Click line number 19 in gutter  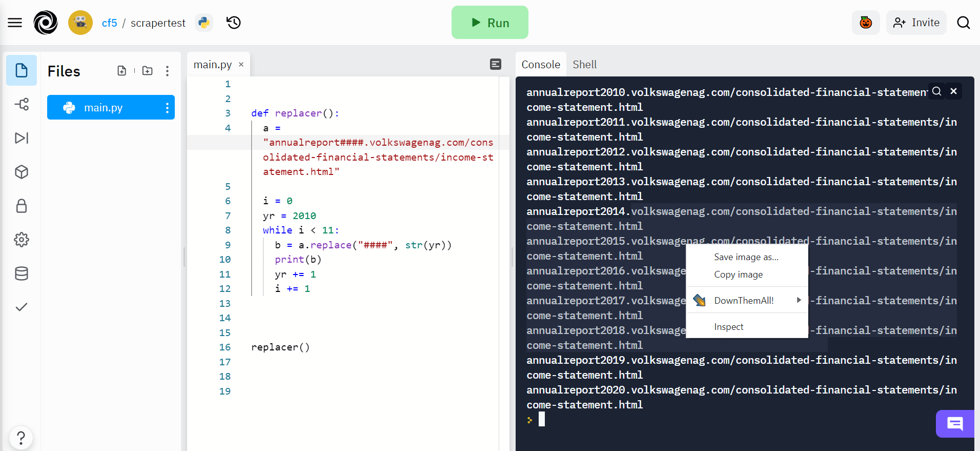pos(225,391)
